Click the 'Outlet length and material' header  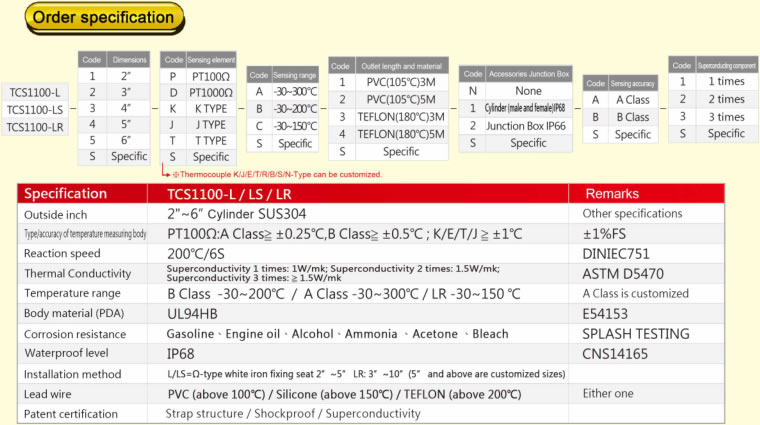click(401, 66)
